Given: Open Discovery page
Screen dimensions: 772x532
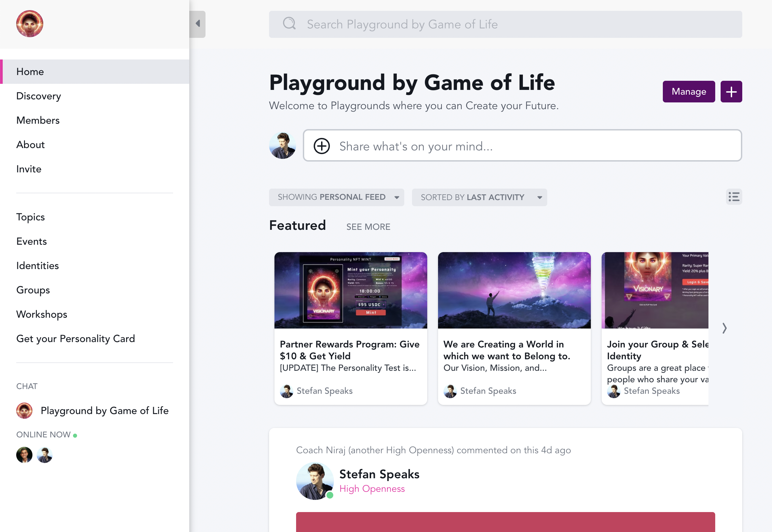Looking at the screenshot, I should (x=95, y=96).
